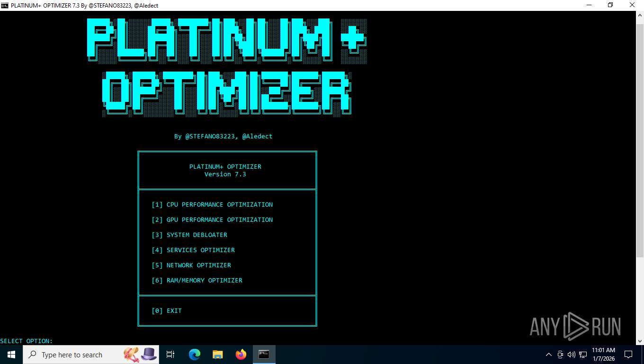
Task: Select the command prompt taskbar icon
Action: (x=264, y=355)
